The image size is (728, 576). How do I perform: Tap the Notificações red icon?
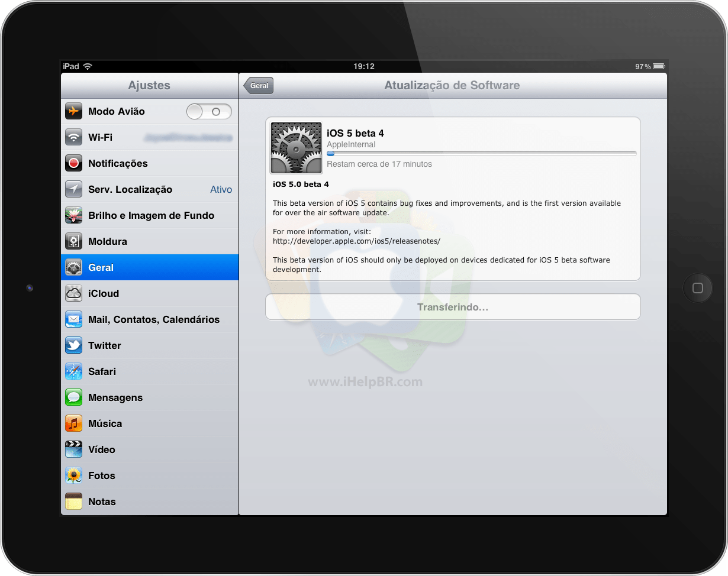coord(73,163)
